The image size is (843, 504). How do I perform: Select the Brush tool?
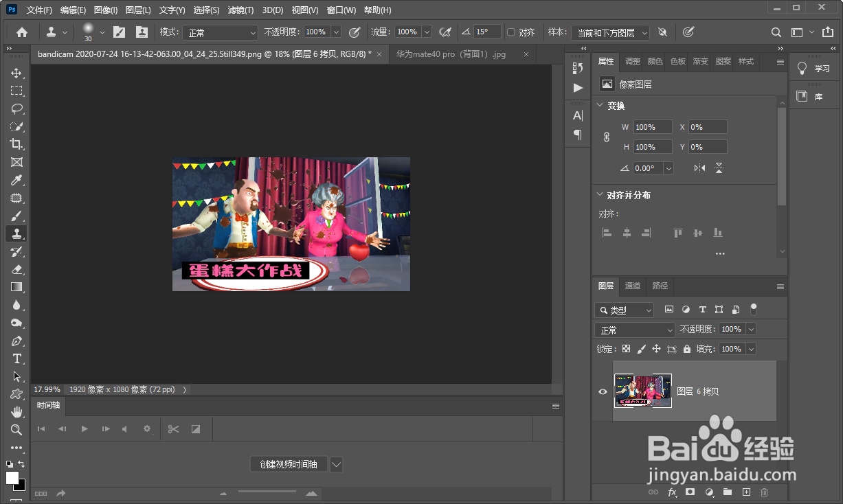point(16,216)
